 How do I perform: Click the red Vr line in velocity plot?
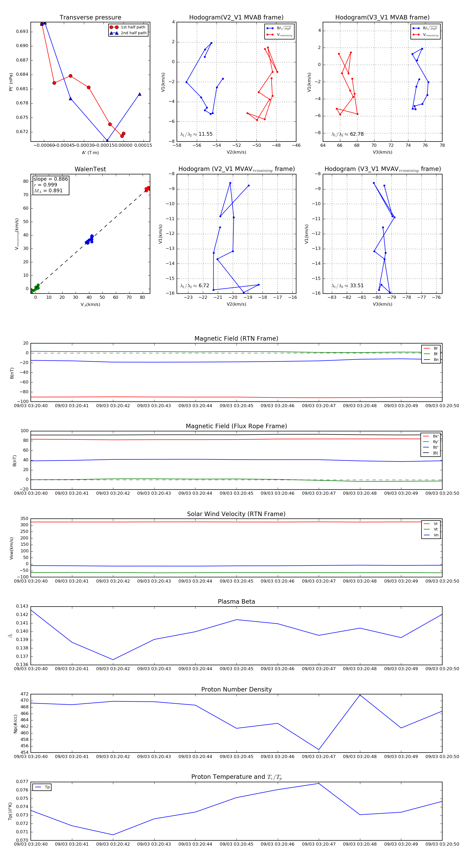pyautogui.click(x=236, y=522)
